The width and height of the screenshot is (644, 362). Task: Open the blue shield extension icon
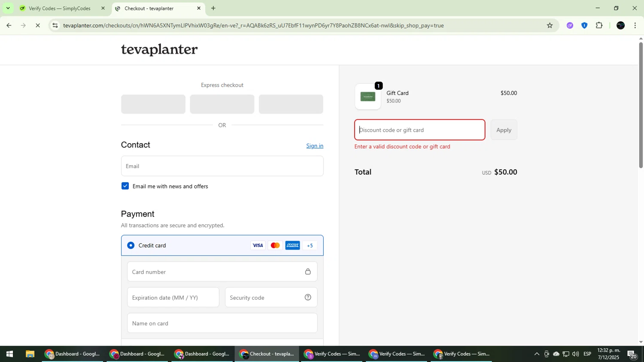[x=584, y=25]
